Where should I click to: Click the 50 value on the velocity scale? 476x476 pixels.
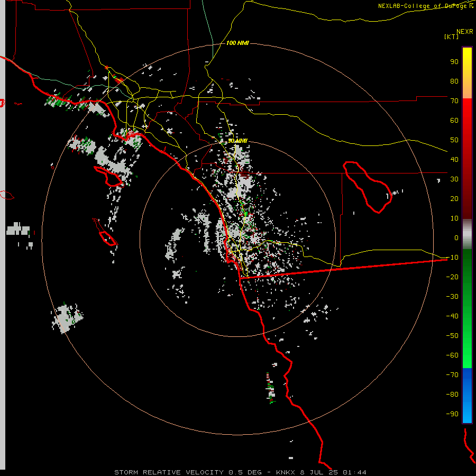pos(454,140)
